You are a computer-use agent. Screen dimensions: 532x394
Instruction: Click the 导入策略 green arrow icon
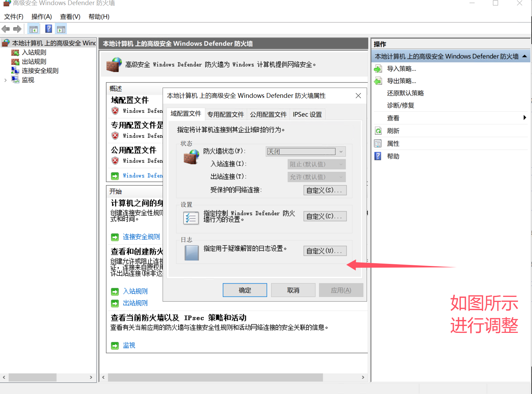(378, 69)
